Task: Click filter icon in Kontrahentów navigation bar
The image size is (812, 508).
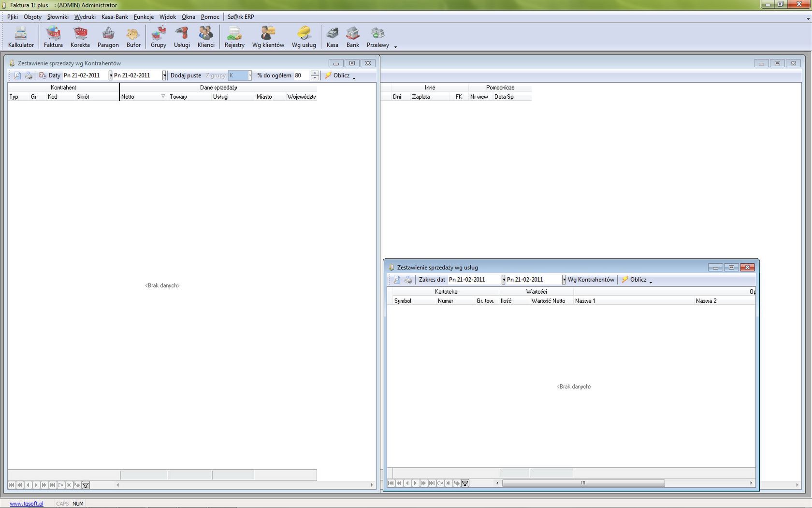Action: tap(86, 485)
